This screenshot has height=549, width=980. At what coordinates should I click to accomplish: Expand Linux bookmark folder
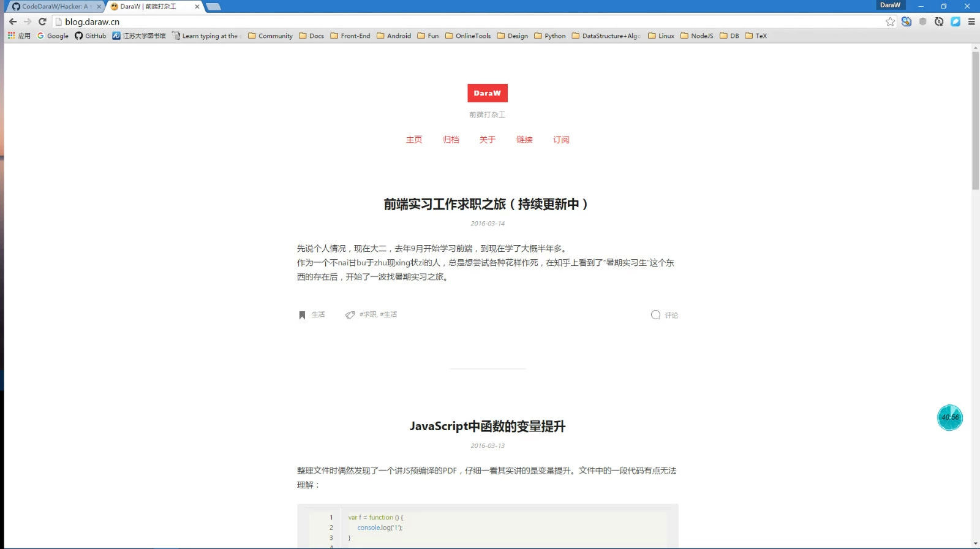pos(661,36)
